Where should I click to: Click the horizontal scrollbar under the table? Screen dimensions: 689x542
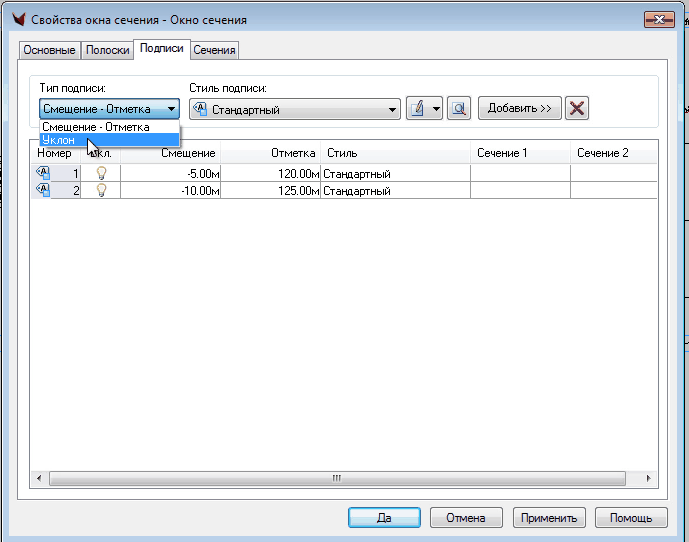(x=337, y=479)
